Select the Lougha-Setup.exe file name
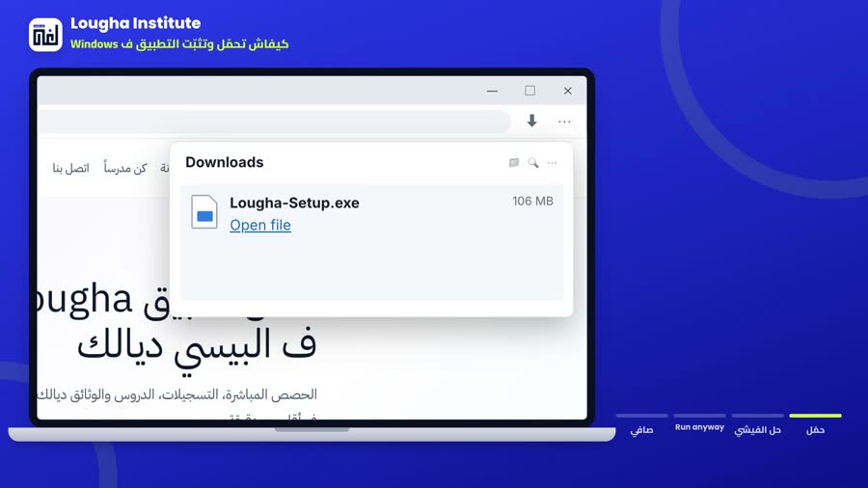This screenshot has width=868, height=488. click(x=294, y=203)
